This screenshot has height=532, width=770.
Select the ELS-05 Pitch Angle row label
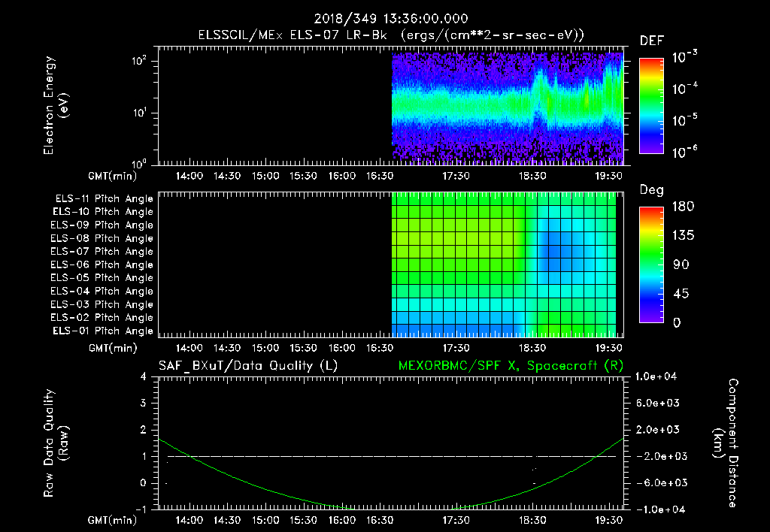coord(102,278)
